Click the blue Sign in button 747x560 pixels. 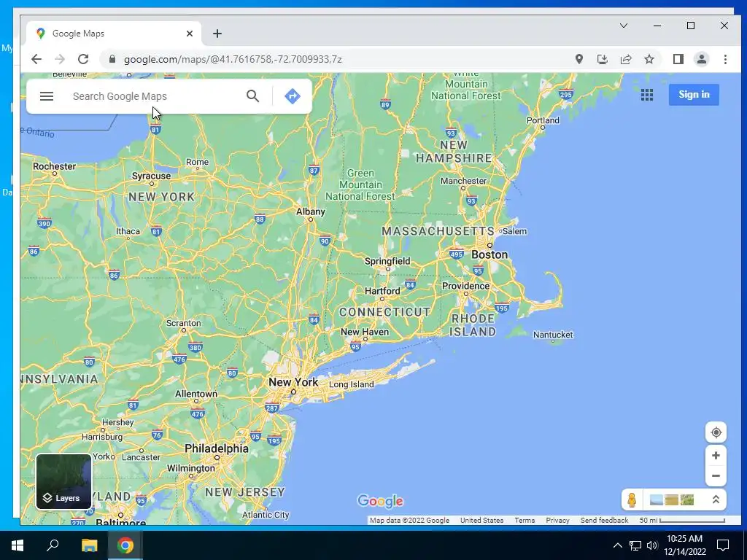coord(694,94)
